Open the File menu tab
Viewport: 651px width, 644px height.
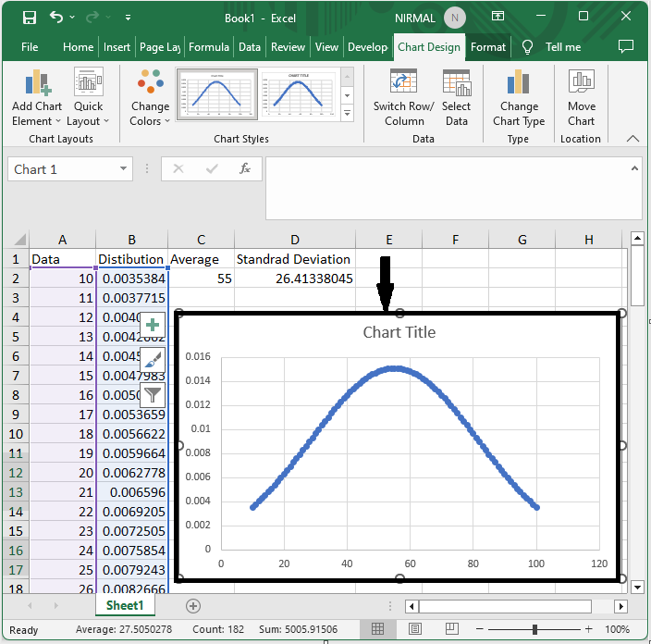point(30,47)
